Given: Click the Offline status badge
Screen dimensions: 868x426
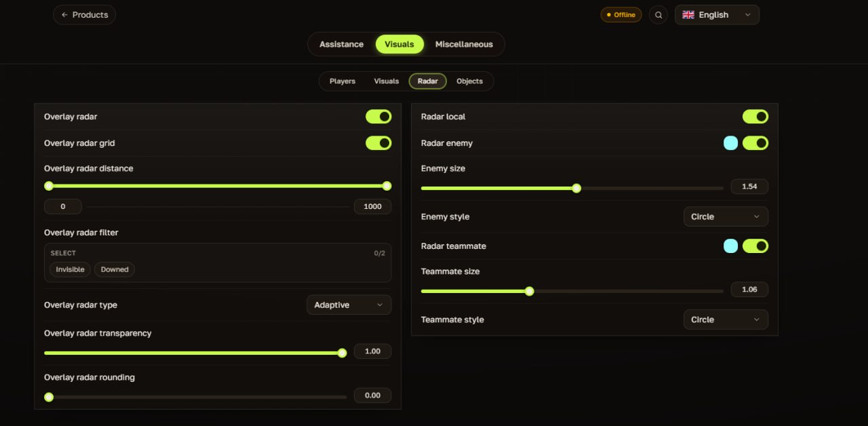Looking at the screenshot, I should point(621,15).
